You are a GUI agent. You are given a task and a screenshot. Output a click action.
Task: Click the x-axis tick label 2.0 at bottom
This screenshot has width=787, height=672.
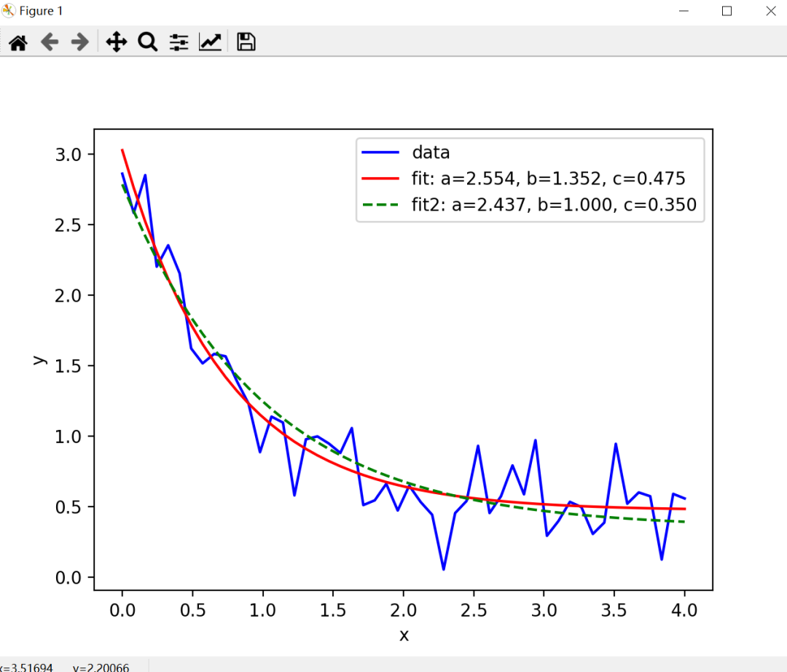tap(404, 611)
